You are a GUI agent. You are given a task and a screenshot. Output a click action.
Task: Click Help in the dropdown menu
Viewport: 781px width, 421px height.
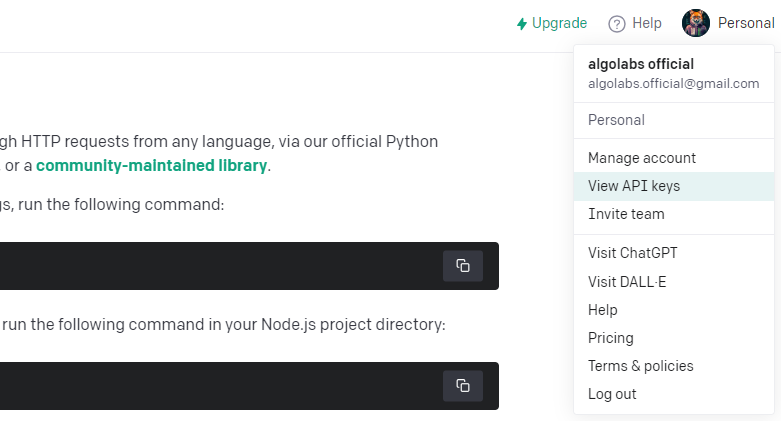point(603,310)
